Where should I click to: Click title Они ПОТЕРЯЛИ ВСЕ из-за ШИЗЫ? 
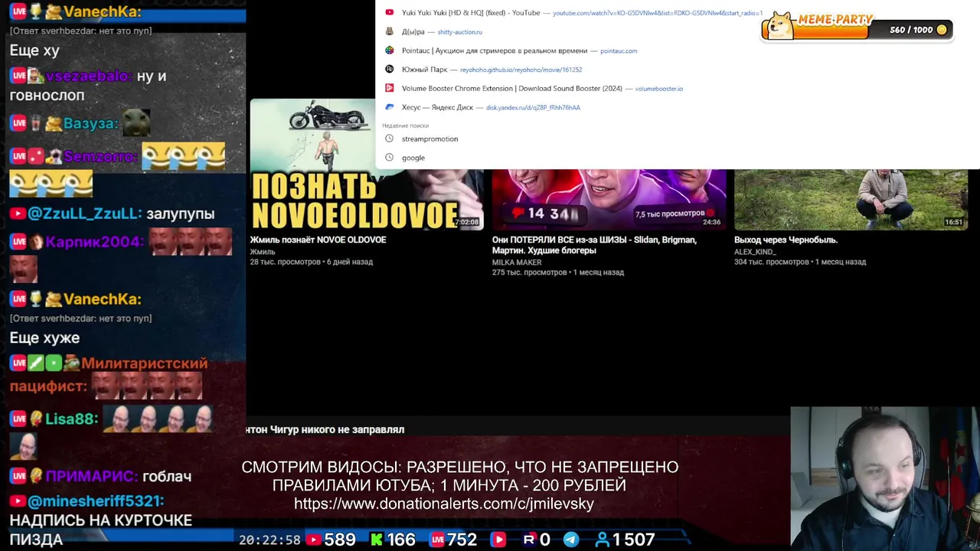[x=594, y=246]
